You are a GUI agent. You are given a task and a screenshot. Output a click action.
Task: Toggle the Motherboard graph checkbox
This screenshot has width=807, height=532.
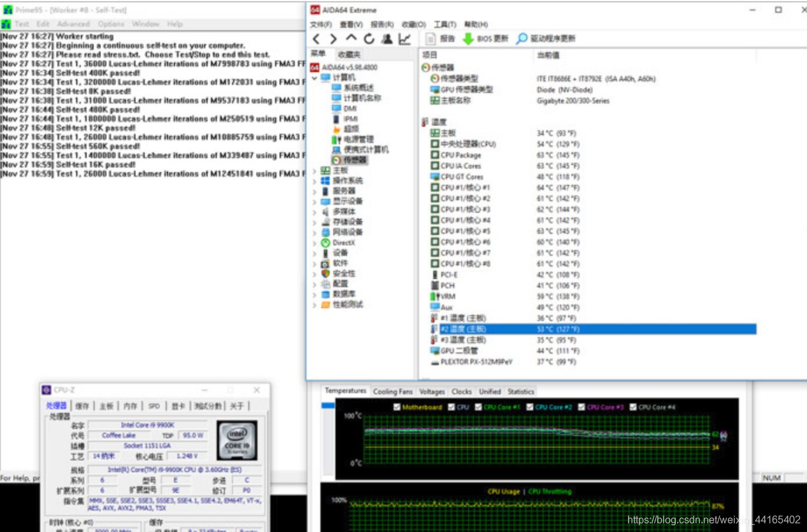(x=397, y=407)
